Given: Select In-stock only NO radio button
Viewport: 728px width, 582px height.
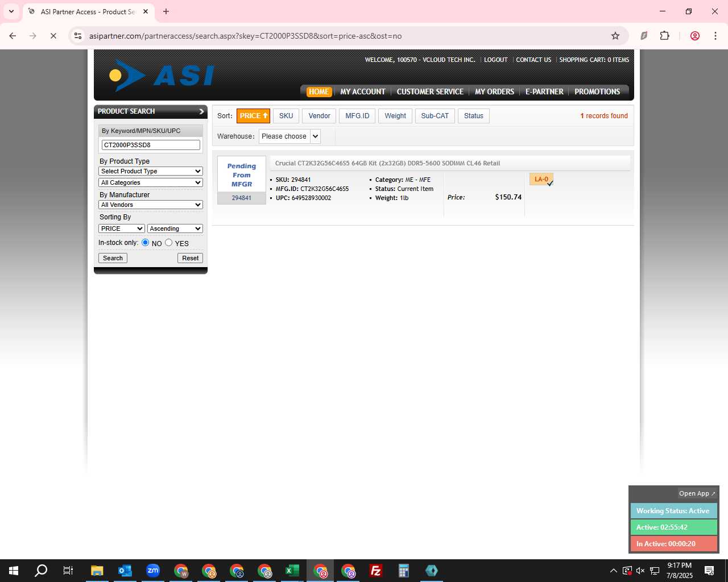Looking at the screenshot, I should click(146, 243).
